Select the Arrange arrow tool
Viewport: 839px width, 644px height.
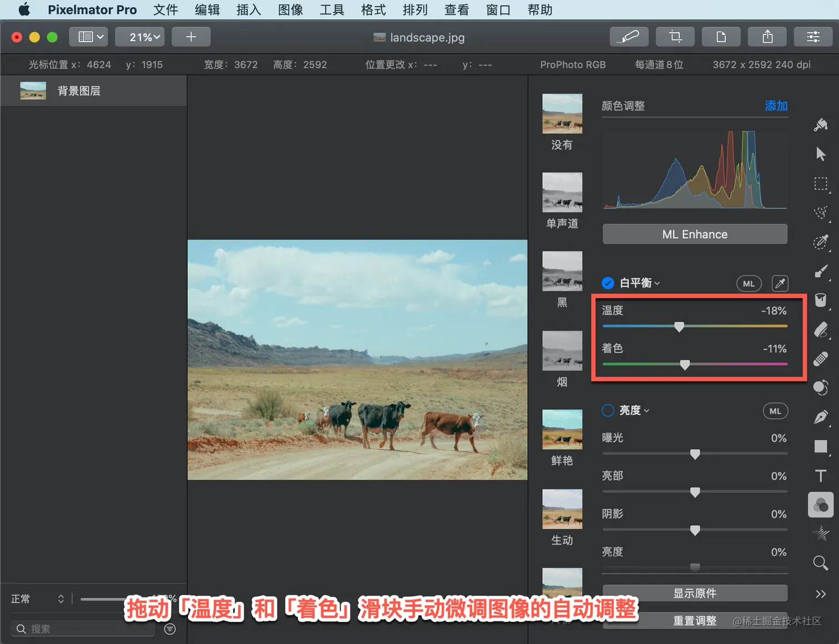pos(821,154)
